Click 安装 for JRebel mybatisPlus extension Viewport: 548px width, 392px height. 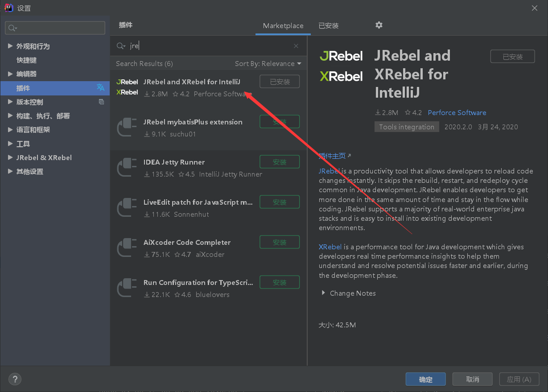280,121
